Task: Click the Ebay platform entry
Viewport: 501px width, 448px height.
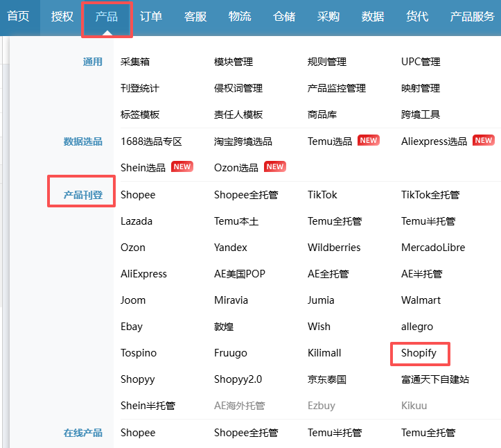Action: tap(132, 327)
